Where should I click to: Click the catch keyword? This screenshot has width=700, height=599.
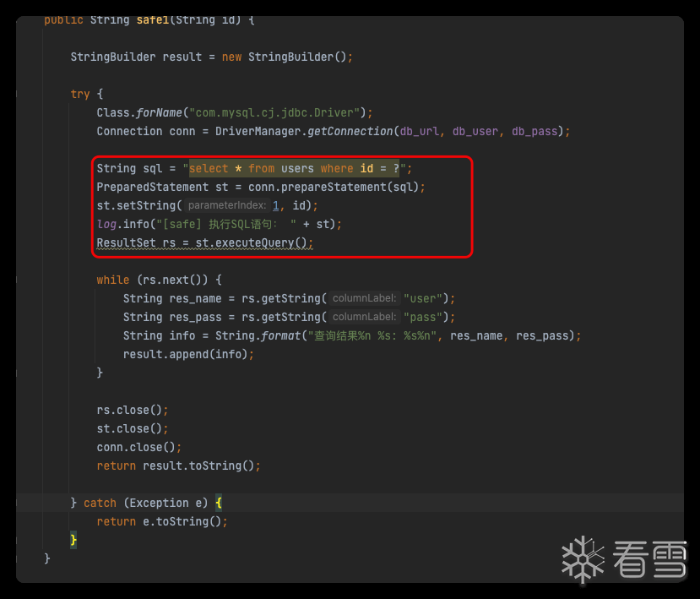click(100, 503)
